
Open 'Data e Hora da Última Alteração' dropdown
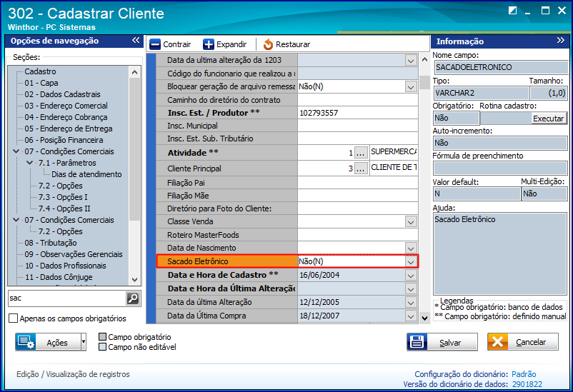tap(411, 289)
